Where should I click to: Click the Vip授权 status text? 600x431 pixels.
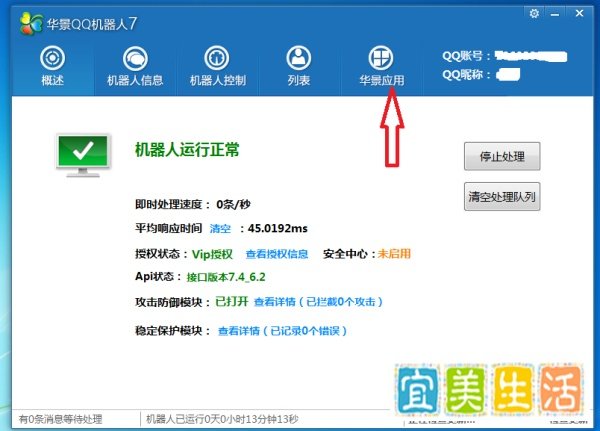(212, 254)
